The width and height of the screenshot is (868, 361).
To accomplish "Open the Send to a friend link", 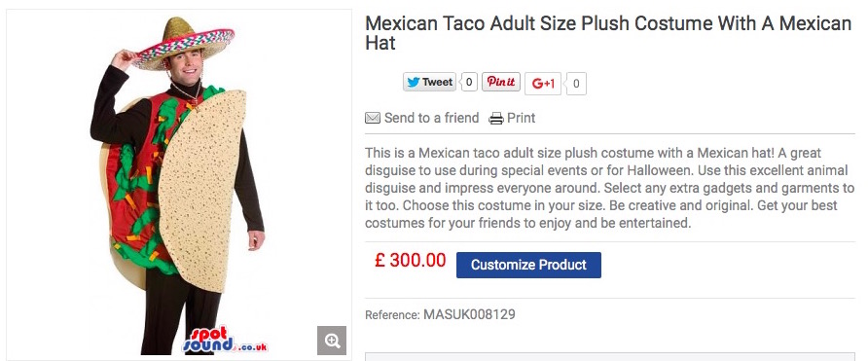I will click(x=431, y=118).
